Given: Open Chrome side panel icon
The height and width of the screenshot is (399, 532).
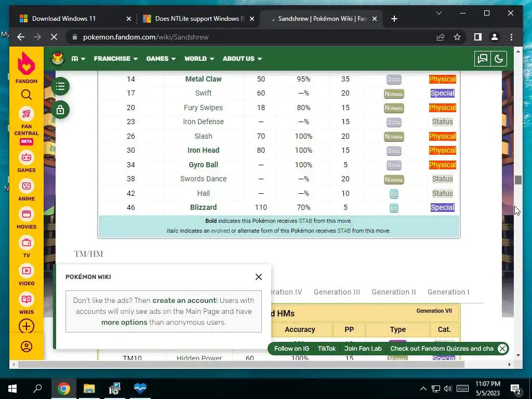Looking at the screenshot, I should pos(478,37).
